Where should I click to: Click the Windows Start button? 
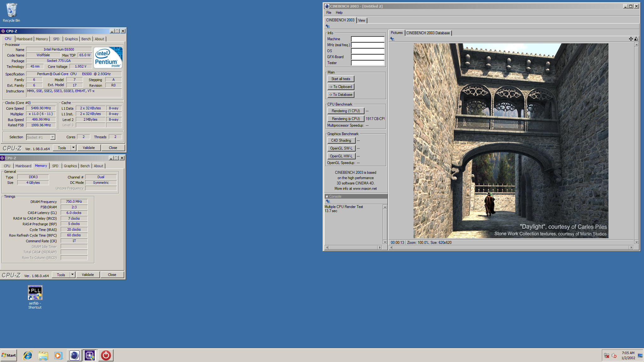(9, 355)
